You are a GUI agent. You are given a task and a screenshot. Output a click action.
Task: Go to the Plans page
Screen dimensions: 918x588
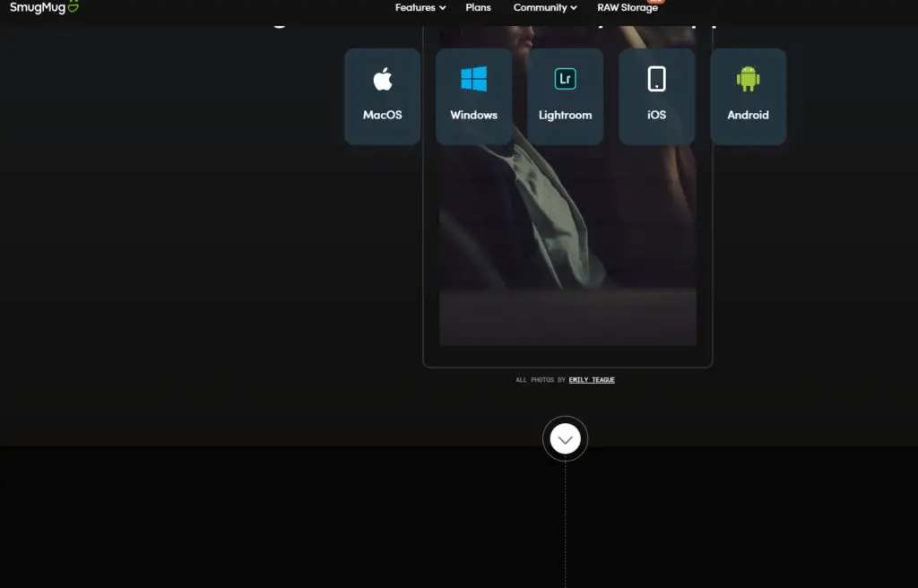478,7
